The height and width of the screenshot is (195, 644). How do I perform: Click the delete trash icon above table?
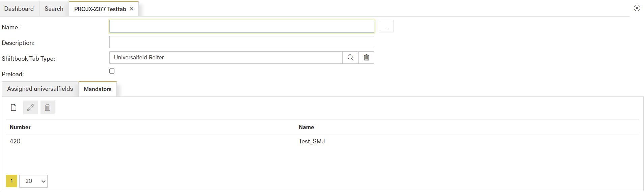click(x=48, y=108)
